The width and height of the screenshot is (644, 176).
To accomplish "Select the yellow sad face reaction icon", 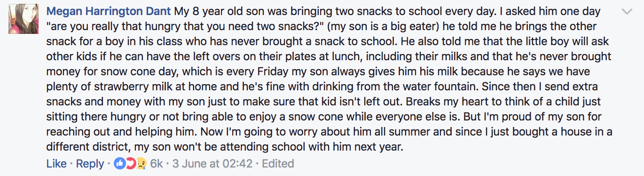I will 141,163.
